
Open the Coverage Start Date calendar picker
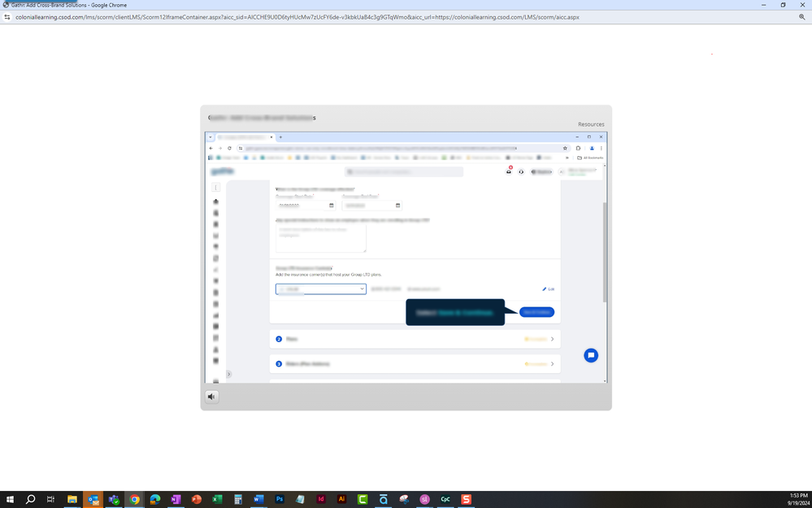coord(332,206)
